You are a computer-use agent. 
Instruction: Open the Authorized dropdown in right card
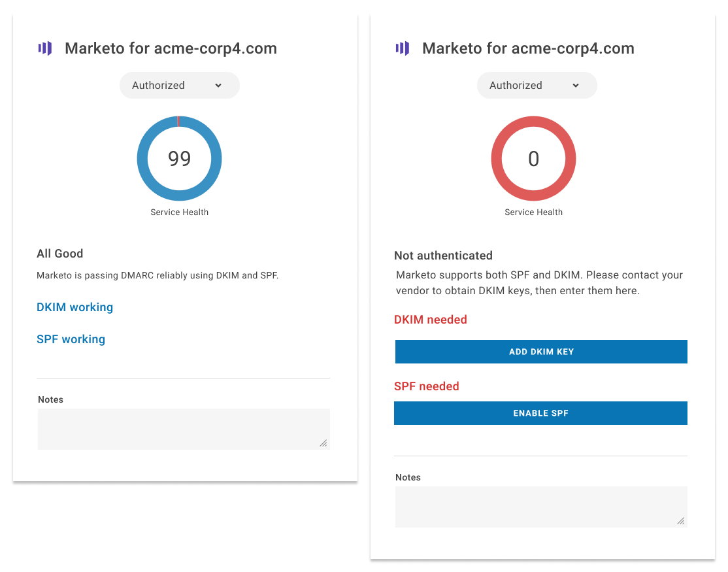point(537,86)
